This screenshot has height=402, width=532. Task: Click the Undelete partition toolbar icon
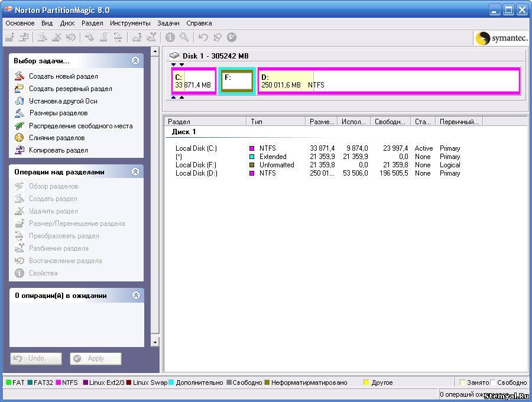(x=70, y=37)
